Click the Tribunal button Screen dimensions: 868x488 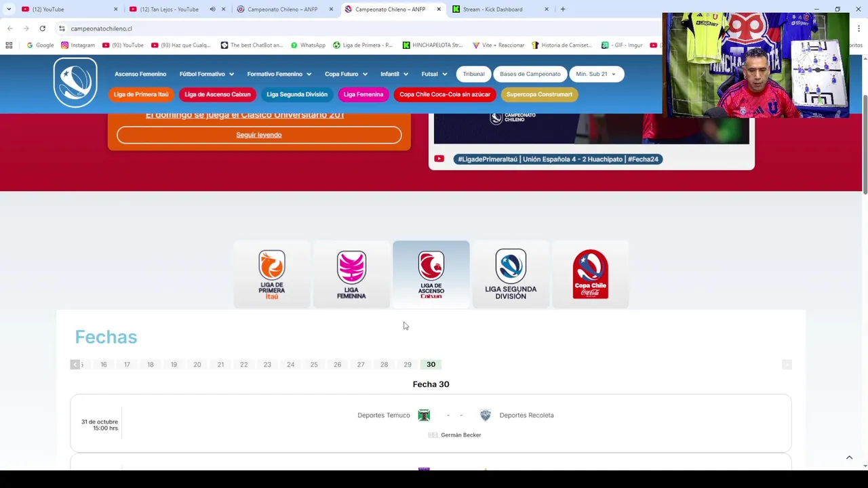tap(473, 74)
